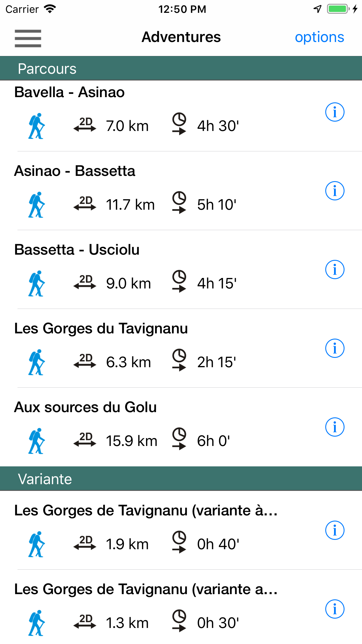362x644 pixels.
Task: Open Les Gorges du Tavignanu route
Action: [101, 328]
